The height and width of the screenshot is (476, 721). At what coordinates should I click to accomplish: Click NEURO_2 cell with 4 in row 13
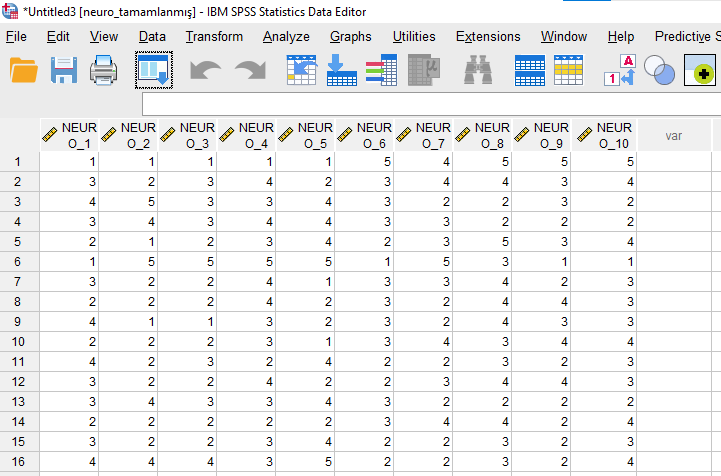tap(128, 402)
